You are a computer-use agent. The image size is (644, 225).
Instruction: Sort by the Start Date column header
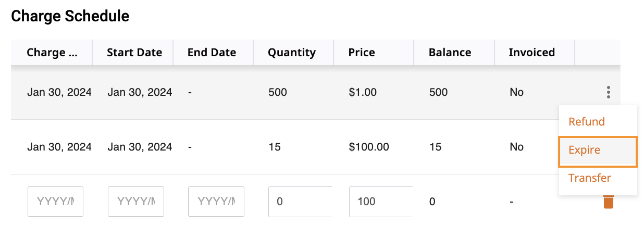click(x=134, y=53)
